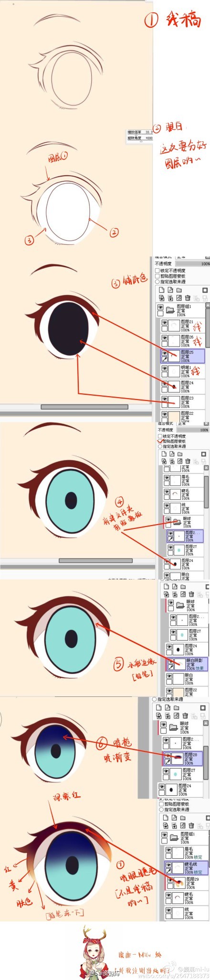Click Merge Down icon in step ③ layer panel
Viewport: 210px width, 980px height.
170,298
